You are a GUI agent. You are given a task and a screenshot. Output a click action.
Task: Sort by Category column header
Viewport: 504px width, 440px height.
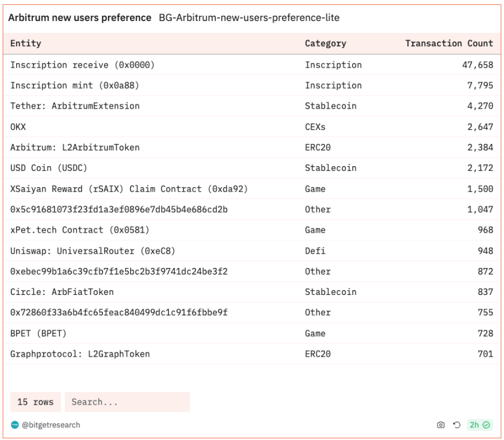pyautogui.click(x=325, y=43)
